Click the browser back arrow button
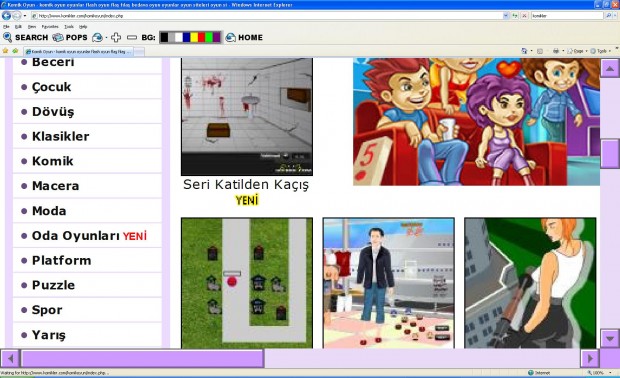The image size is (620, 378). click(x=6, y=16)
